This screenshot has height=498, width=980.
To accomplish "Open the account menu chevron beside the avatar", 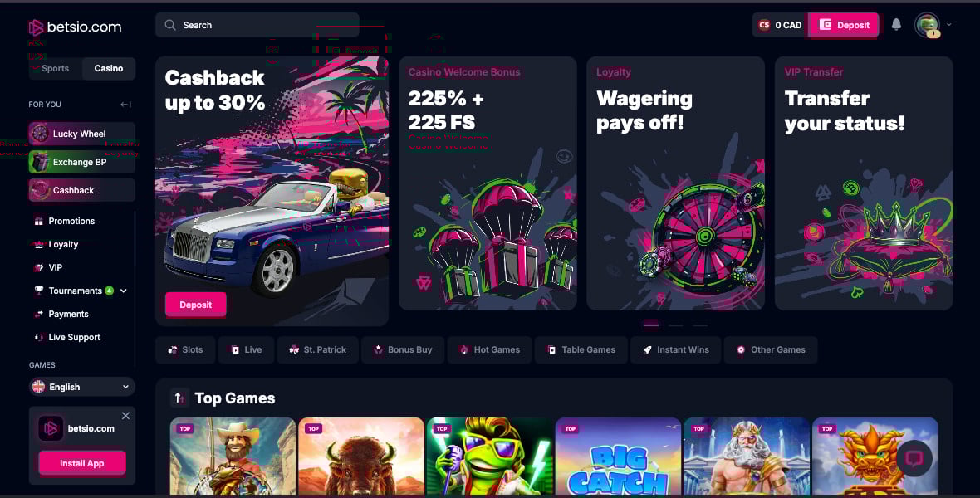I will click(x=948, y=25).
